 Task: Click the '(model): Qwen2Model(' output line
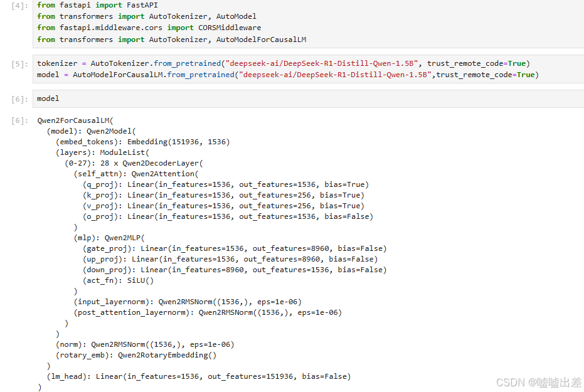(91, 132)
